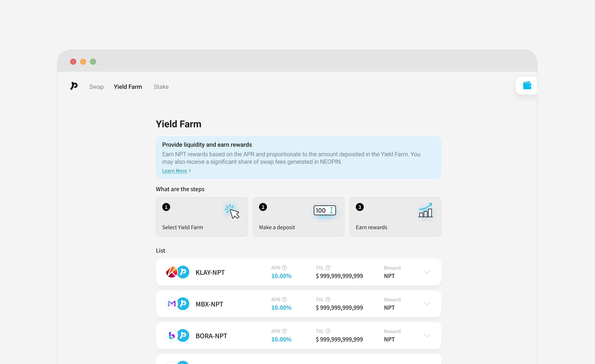Image resolution: width=595 pixels, height=364 pixels.
Task: Click the KLAY-NPT pair name
Action: coord(210,273)
